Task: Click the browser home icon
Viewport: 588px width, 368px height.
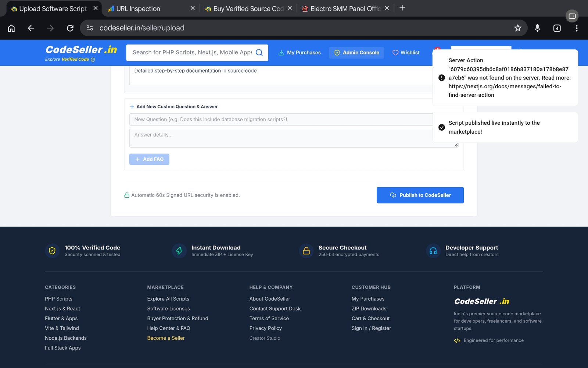Action: click(11, 28)
